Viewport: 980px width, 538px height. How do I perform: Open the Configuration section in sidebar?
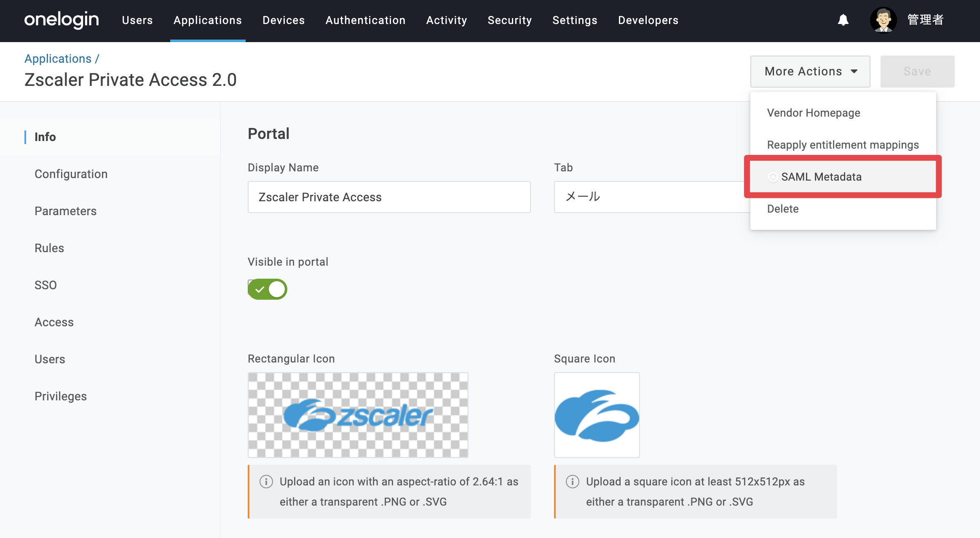pyautogui.click(x=71, y=174)
